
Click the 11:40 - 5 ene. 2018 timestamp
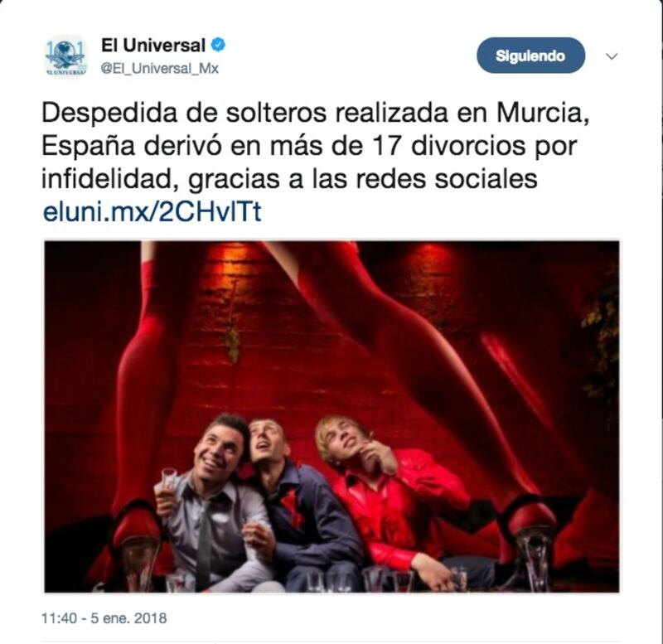[x=104, y=618]
